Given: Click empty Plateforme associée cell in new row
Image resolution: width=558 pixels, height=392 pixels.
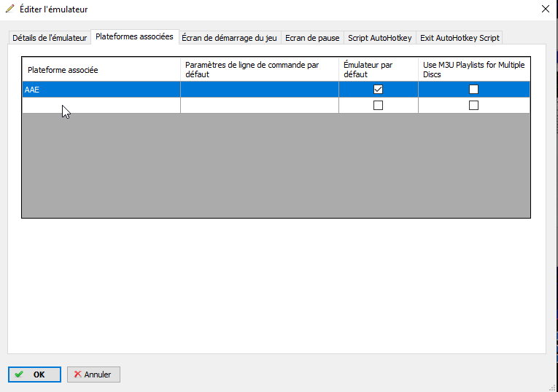Looking at the screenshot, I should click(101, 106).
